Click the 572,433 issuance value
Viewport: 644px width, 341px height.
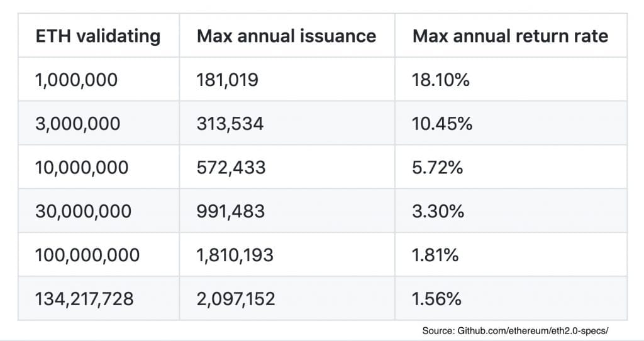231,167
